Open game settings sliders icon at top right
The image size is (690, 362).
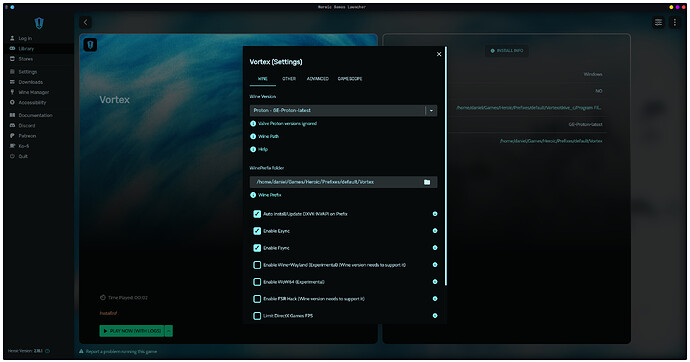click(658, 22)
